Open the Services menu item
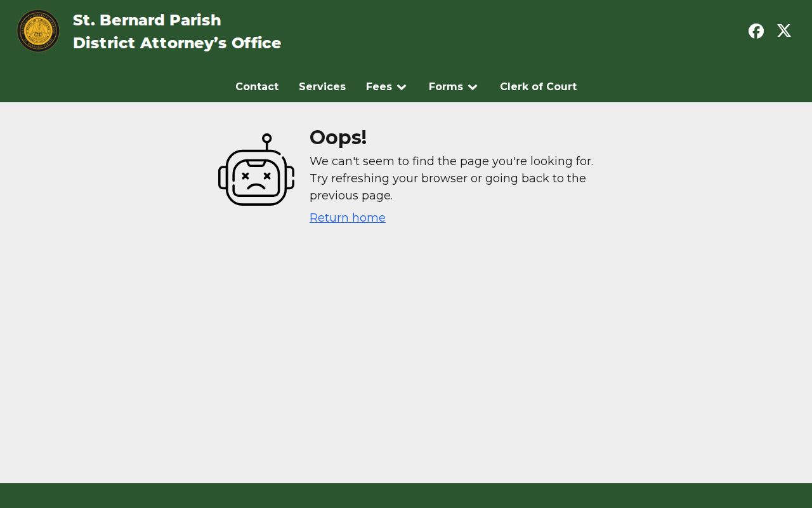The height and width of the screenshot is (508, 812). tap(322, 87)
